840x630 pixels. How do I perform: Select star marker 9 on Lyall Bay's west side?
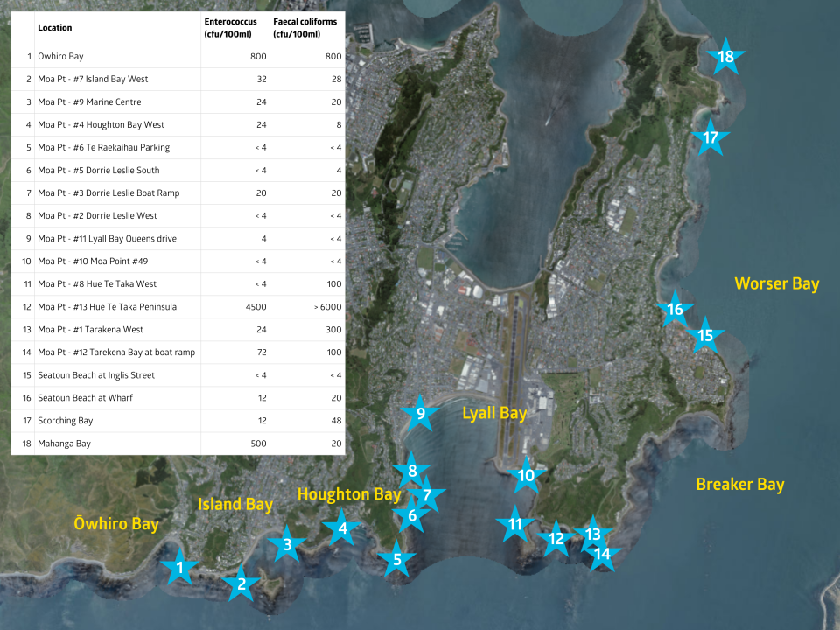coord(420,413)
